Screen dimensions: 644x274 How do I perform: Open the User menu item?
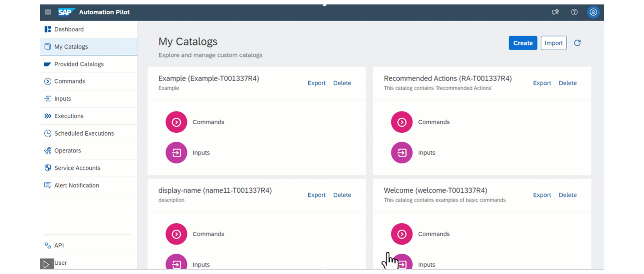click(x=89, y=262)
